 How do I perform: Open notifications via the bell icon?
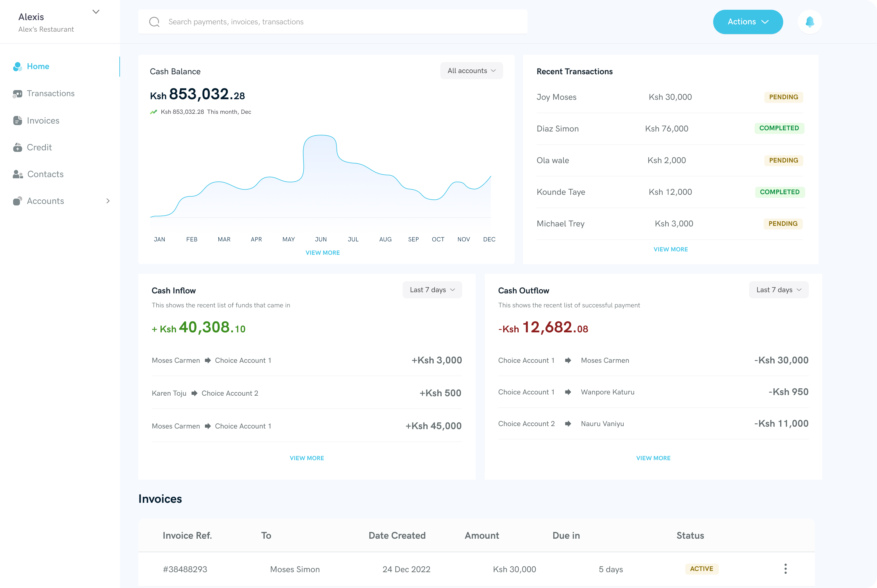point(810,22)
